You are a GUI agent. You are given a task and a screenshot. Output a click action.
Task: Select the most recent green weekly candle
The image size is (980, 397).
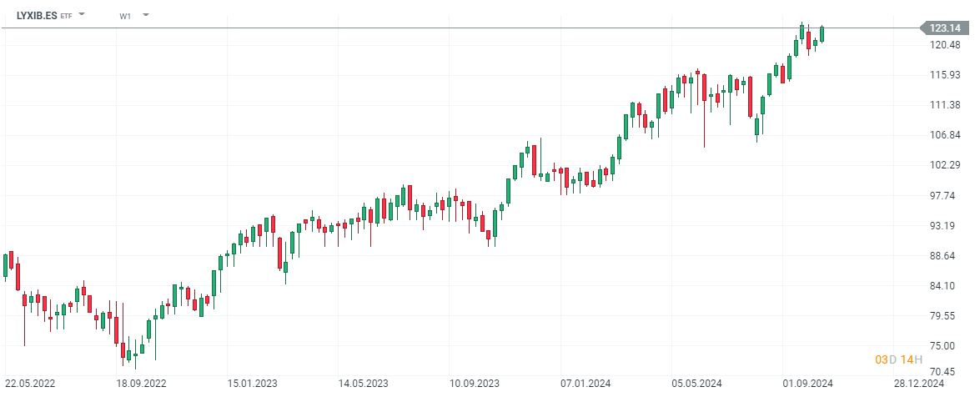(822, 34)
